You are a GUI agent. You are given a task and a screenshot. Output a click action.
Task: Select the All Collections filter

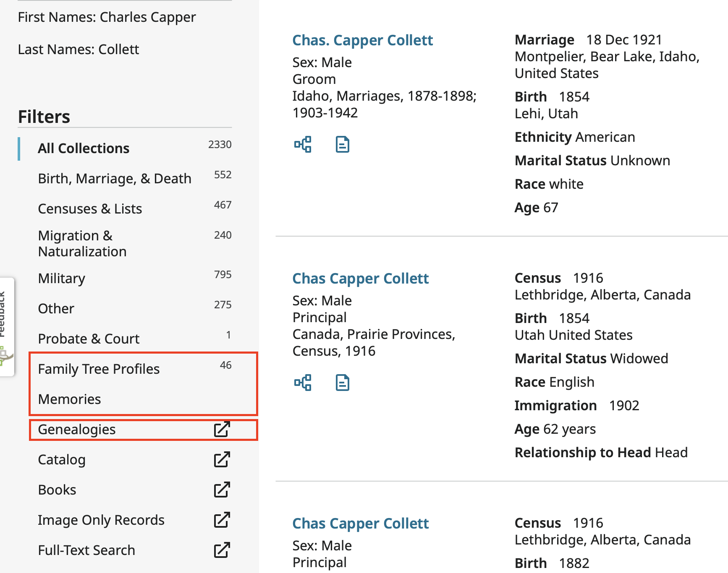[x=84, y=148]
